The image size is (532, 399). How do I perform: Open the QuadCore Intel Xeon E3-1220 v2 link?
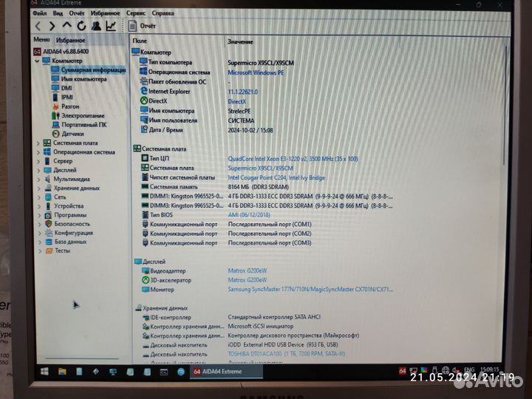(x=293, y=159)
